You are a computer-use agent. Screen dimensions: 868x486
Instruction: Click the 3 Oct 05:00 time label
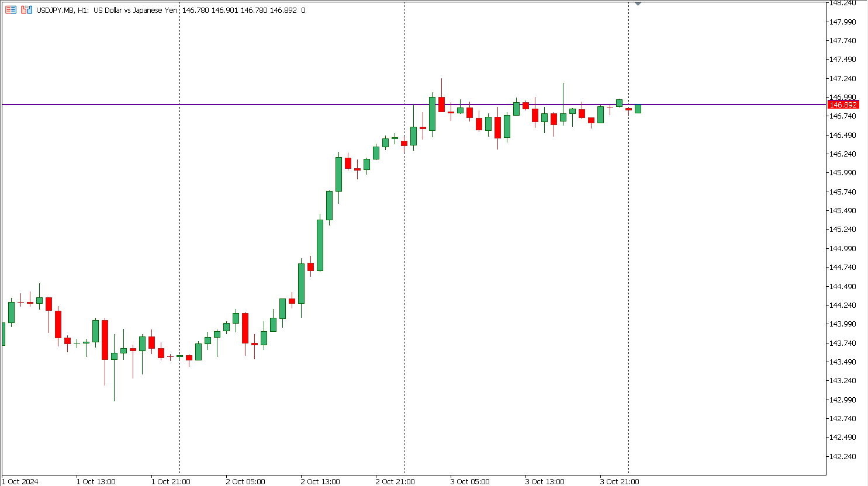tap(470, 481)
